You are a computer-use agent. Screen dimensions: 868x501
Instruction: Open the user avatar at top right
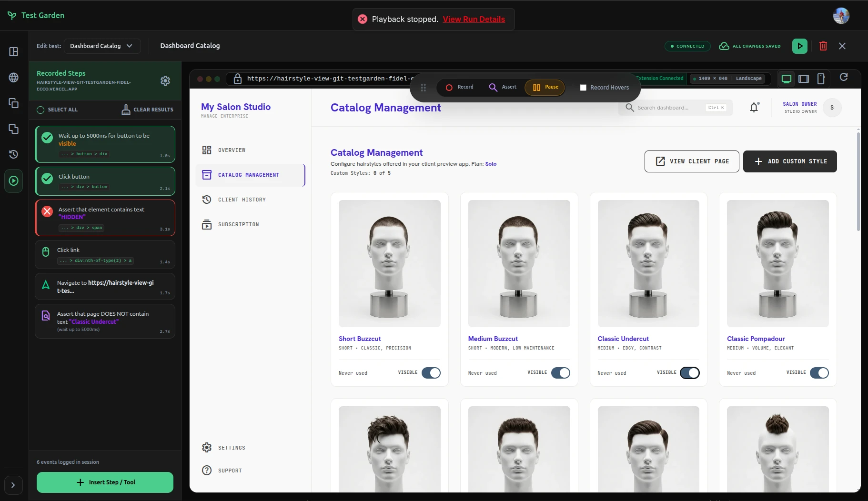[x=841, y=16]
